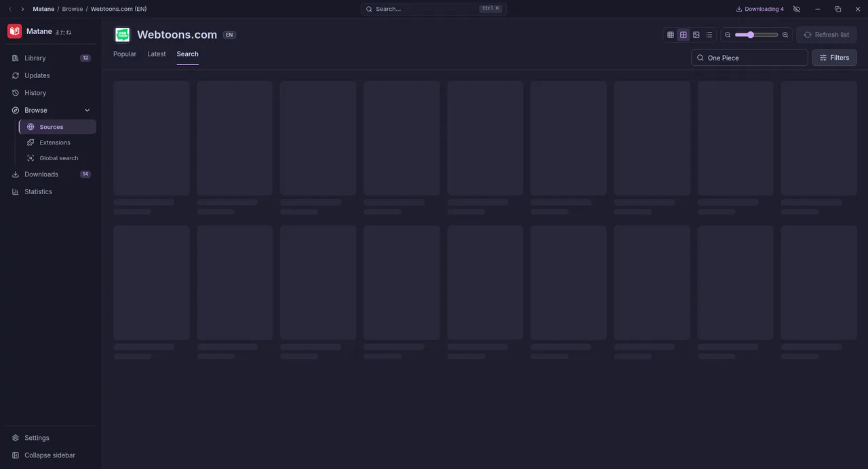
Task: Click the zoom in magnifier icon
Action: pyautogui.click(x=785, y=35)
